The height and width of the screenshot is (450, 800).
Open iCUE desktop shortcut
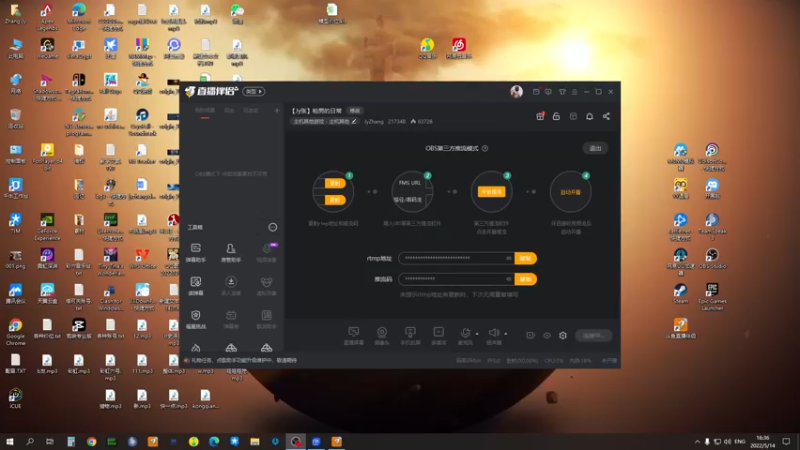point(15,398)
